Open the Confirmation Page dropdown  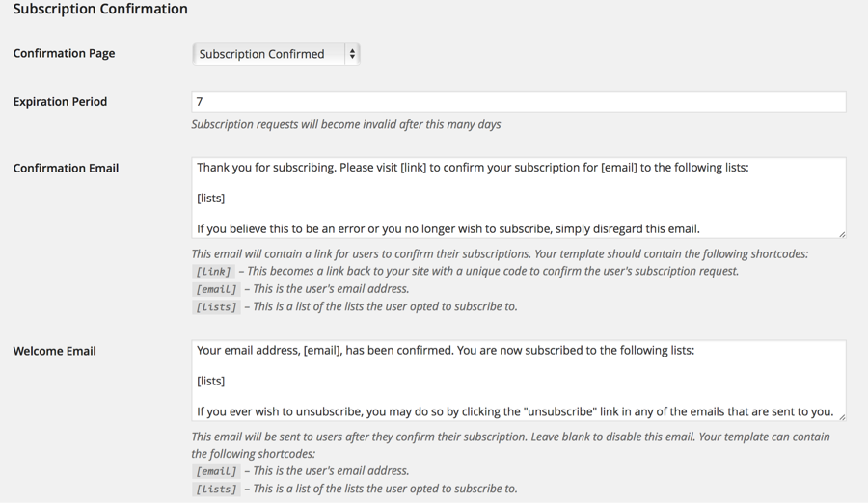click(276, 54)
